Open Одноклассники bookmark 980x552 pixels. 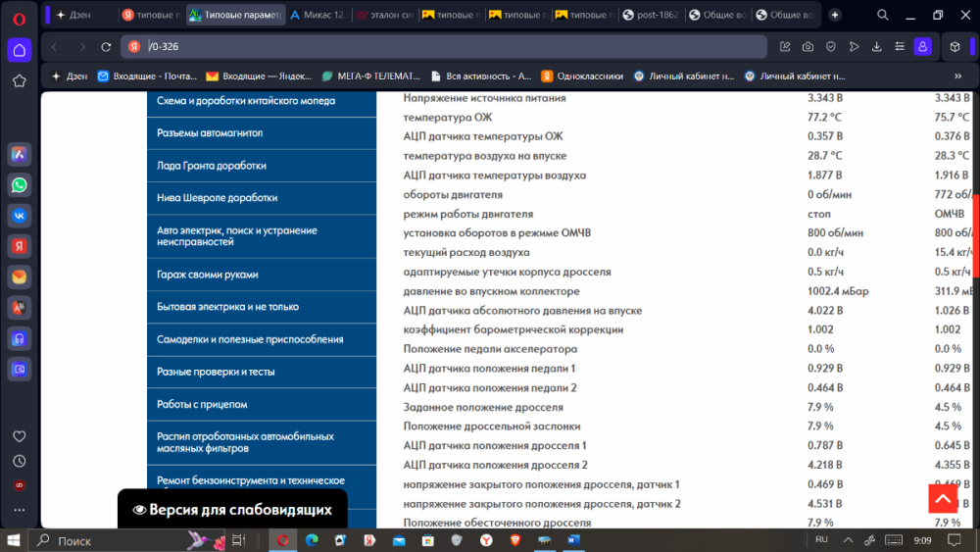click(x=582, y=76)
